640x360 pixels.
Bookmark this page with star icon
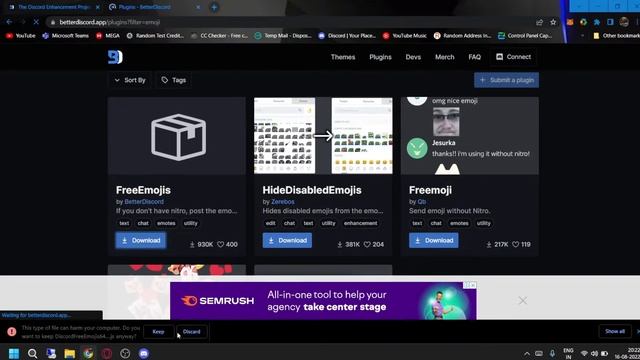point(553,22)
